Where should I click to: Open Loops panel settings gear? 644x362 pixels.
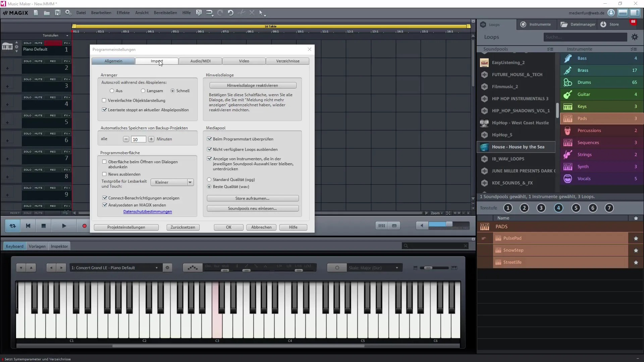pyautogui.click(x=635, y=37)
